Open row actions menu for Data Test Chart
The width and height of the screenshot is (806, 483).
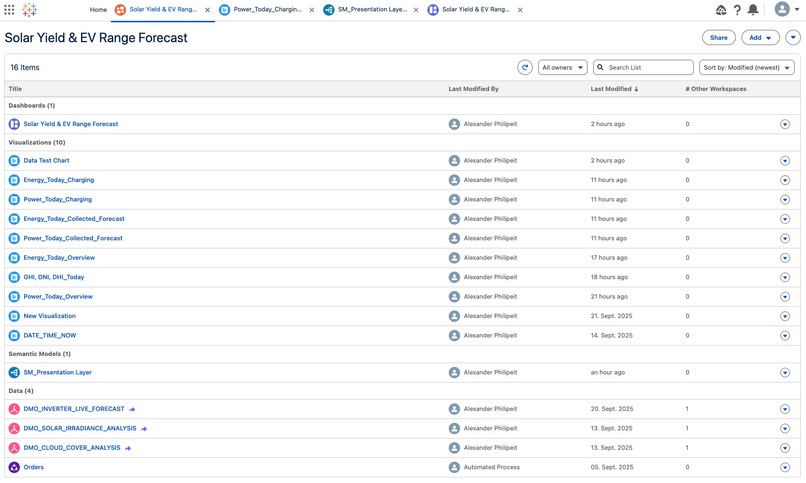785,161
